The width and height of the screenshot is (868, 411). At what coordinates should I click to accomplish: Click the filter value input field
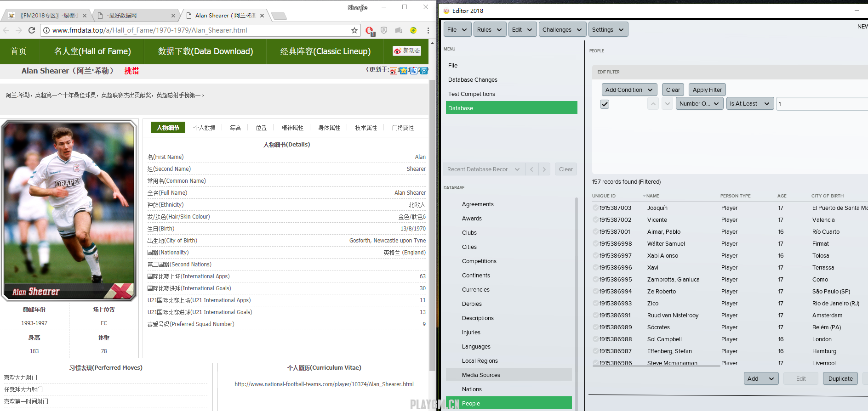coord(822,104)
